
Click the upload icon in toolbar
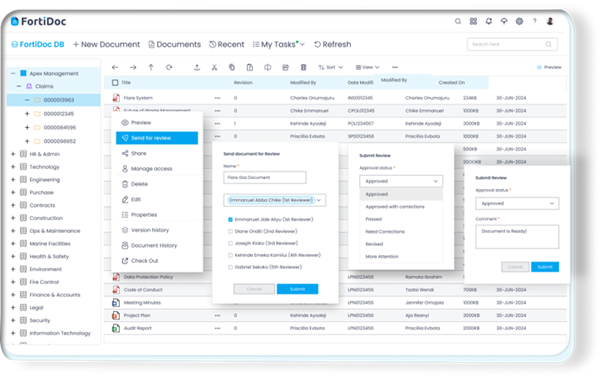pyautogui.click(x=197, y=67)
